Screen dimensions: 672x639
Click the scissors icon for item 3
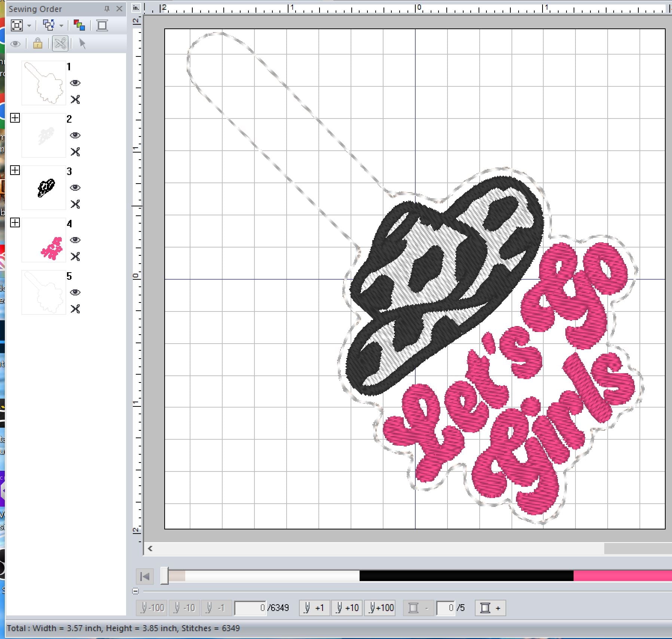(x=75, y=204)
